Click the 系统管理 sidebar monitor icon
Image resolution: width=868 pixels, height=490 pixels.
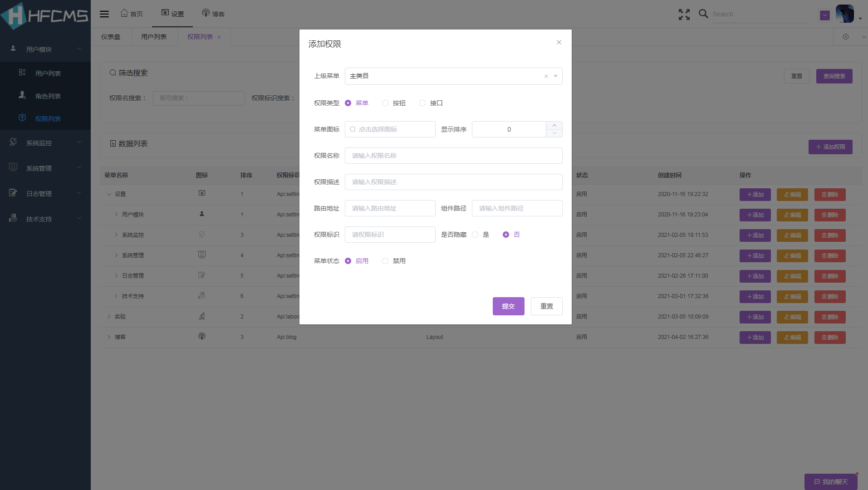13,167
